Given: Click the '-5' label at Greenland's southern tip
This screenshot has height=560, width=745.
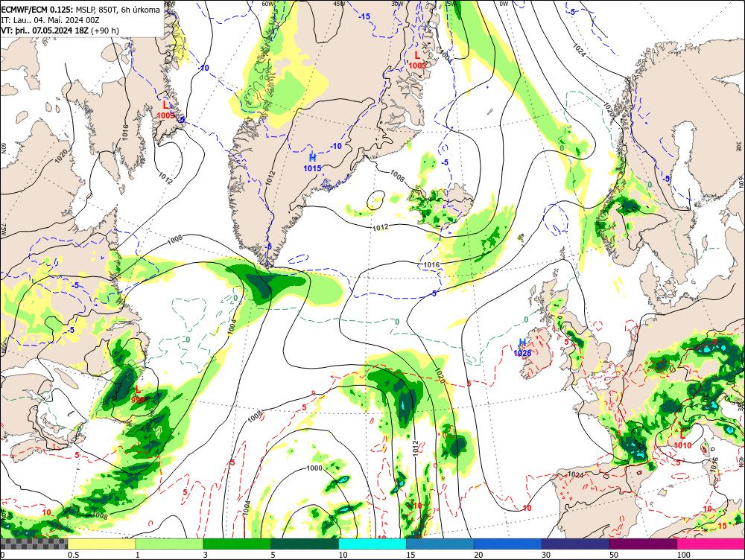Looking at the screenshot, I should point(268,246).
